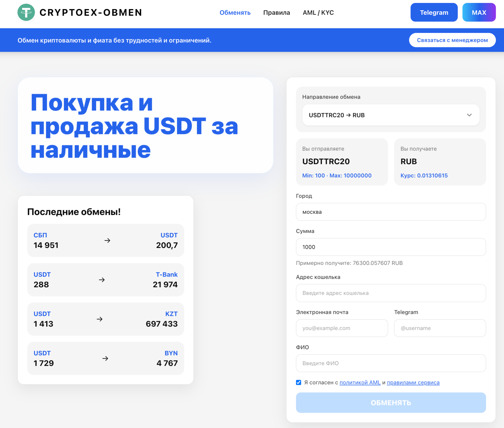Screen dimensions: 504x428
Task: Click the 697 433 amount
Action: 162,324
